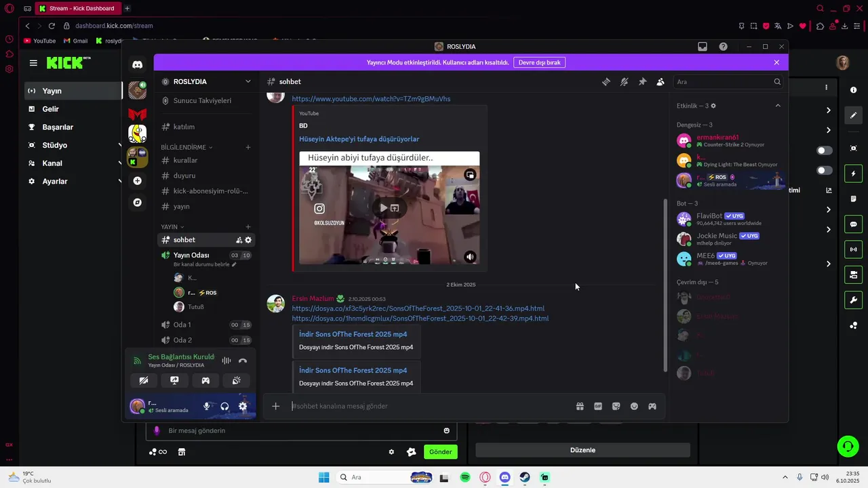Select the red M server icon
The image size is (868, 488).
(x=137, y=115)
